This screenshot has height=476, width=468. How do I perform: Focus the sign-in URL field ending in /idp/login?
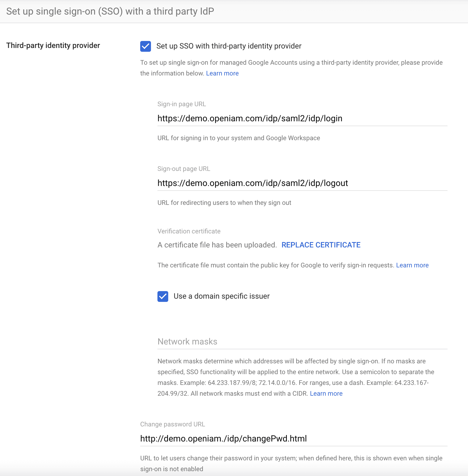[x=302, y=119]
